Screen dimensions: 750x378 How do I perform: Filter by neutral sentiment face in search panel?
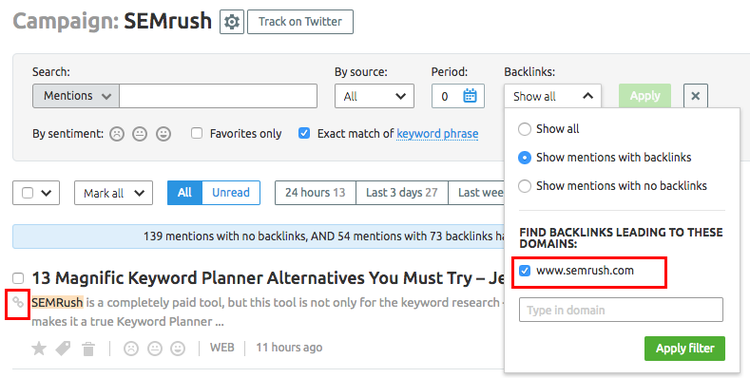tap(140, 134)
